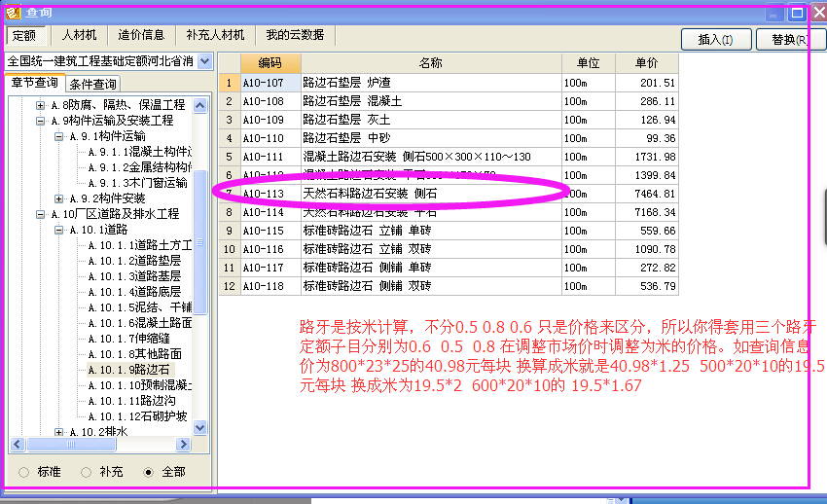Select A.10.1.3道路基层 tree item
The image size is (827, 504).
point(134,276)
